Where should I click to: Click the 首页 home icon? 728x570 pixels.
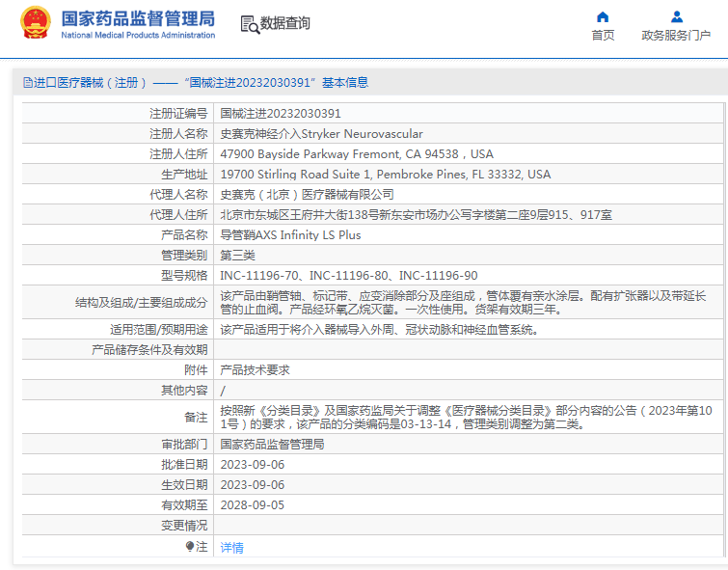point(603,17)
